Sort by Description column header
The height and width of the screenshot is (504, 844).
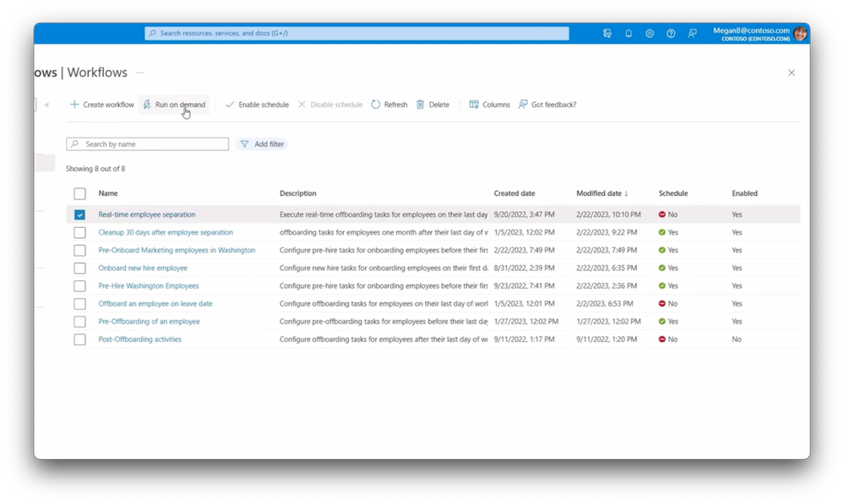pyautogui.click(x=297, y=193)
